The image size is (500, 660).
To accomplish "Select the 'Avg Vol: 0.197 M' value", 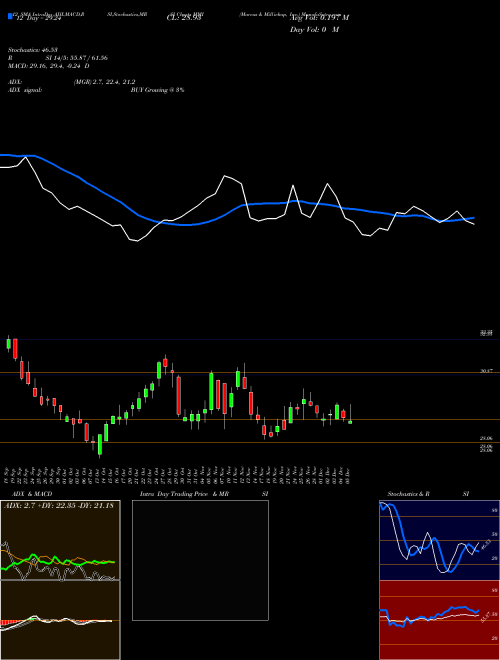I will click(319, 18).
